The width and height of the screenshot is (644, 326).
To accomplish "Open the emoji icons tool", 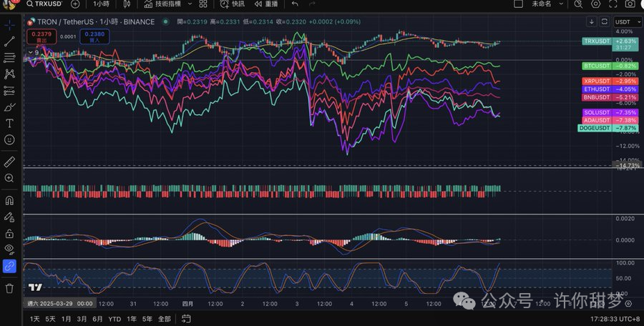I will click(9, 139).
